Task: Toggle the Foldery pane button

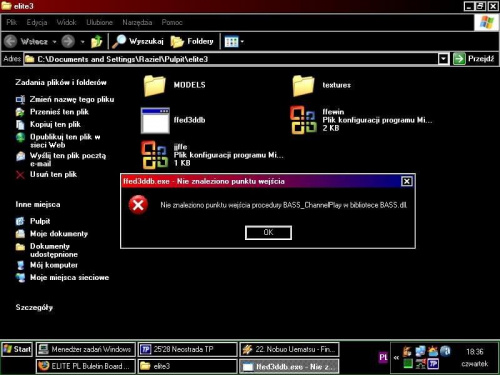Action: pyautogui.click(x=192, y=41)
